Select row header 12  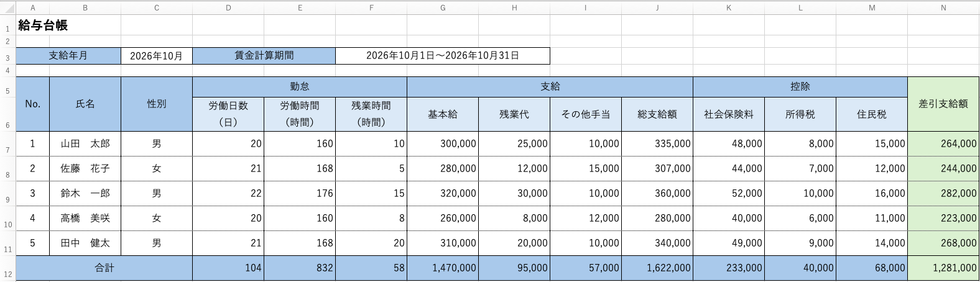click(7, 268)
